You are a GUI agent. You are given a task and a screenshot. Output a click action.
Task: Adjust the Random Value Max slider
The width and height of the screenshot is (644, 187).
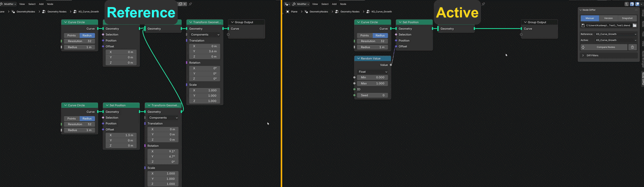coord(372,83)
